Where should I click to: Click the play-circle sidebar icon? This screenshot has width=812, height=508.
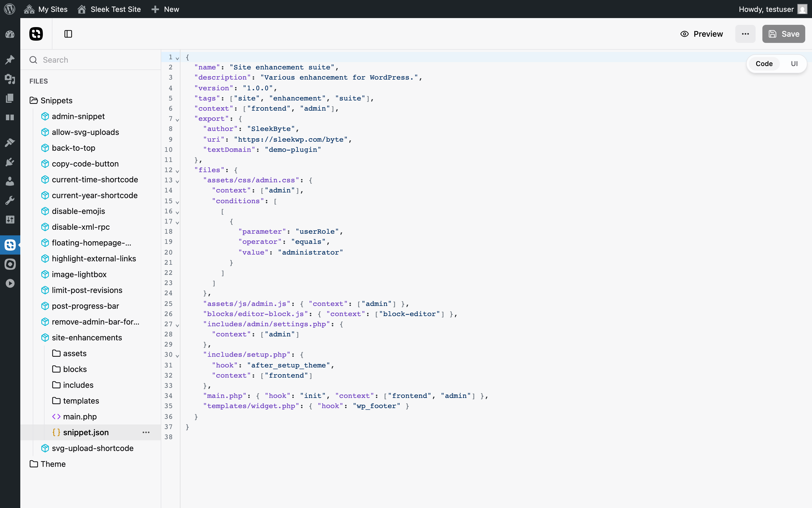pyautogui.click(x=10, y=284)
